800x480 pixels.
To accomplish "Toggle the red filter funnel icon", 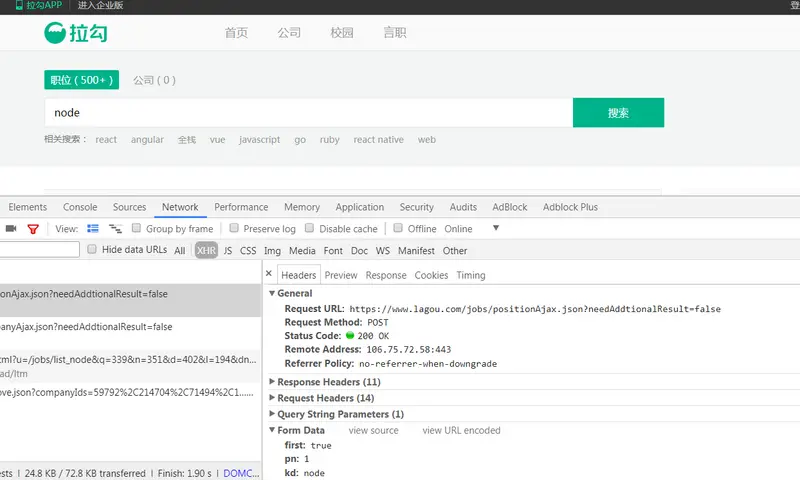I will click(x=33, y=229).
